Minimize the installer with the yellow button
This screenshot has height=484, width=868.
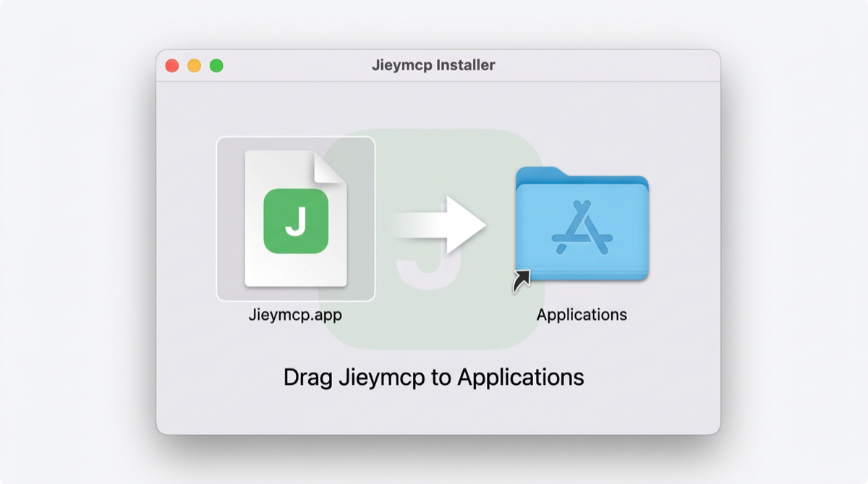[194, 66]
